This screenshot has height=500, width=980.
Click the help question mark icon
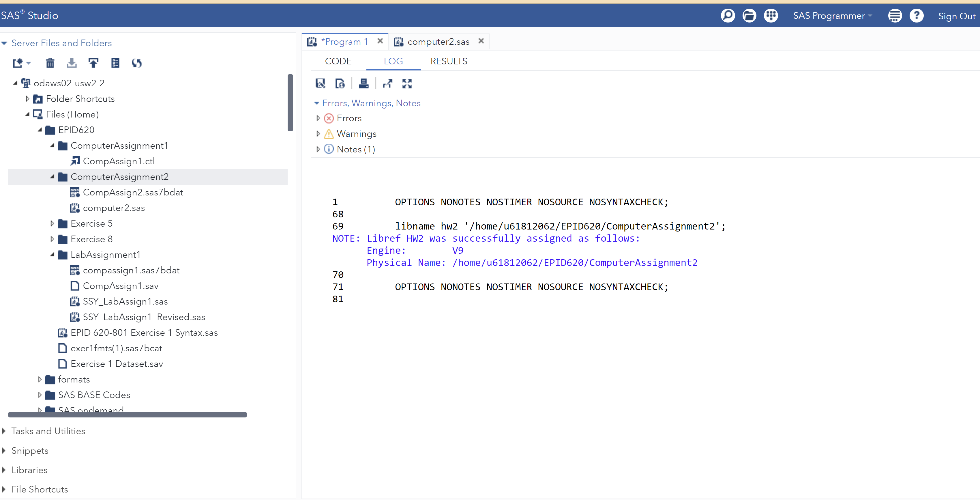coord(917,16)
